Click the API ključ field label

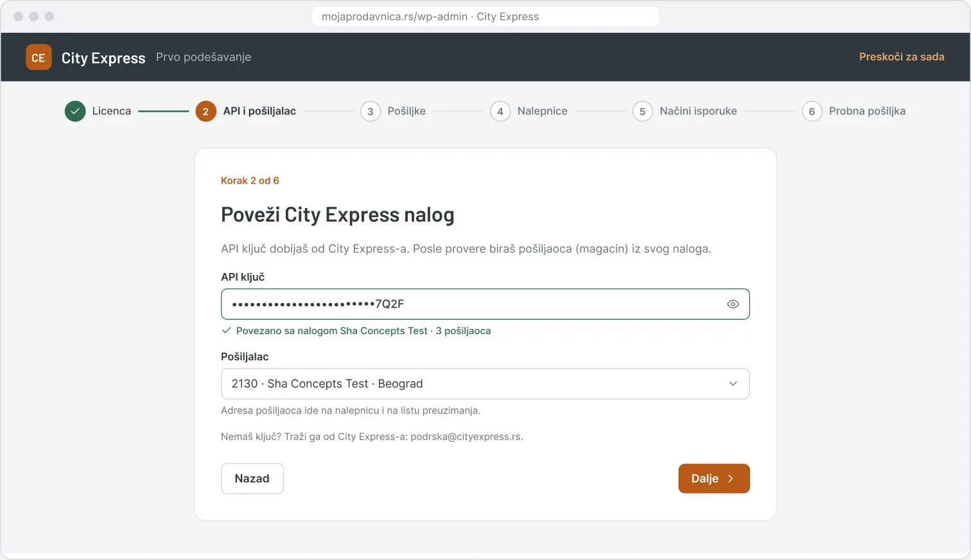tap(243, 277)
